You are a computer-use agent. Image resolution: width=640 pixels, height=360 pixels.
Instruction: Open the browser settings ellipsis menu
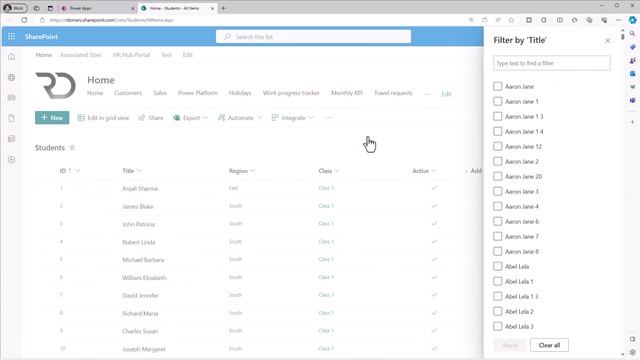pyautogui.click(x=618, y=20)
